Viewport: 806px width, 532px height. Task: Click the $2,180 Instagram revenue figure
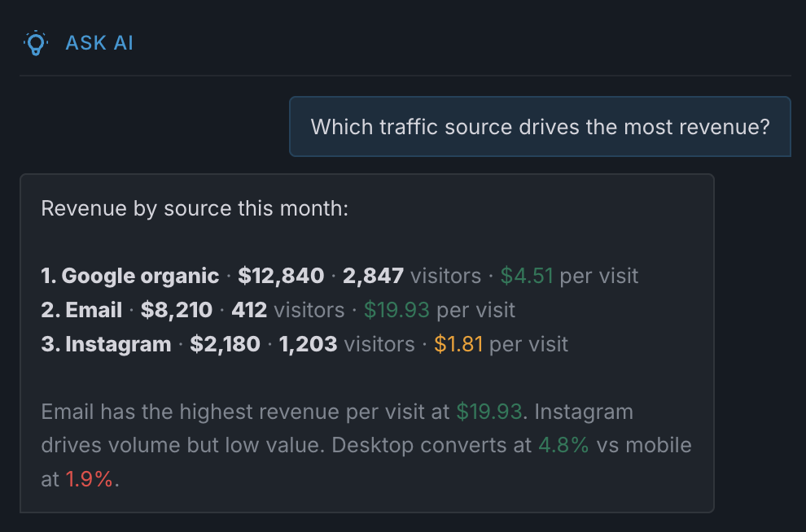point(225,344)
